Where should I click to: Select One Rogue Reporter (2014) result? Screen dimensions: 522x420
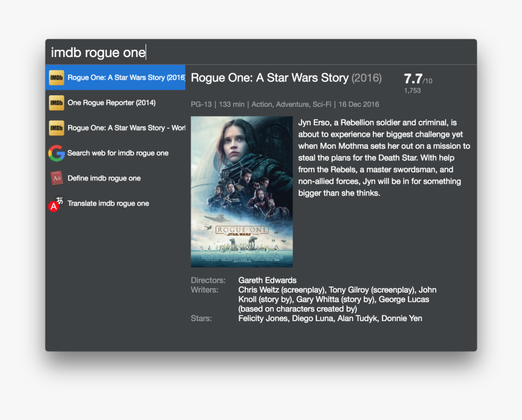point(115,103)
